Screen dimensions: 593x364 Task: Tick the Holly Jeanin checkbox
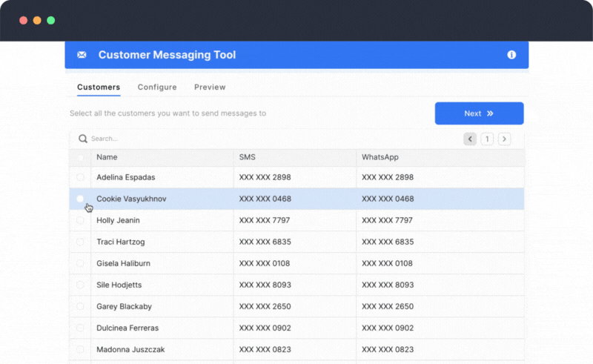point(80,220)
